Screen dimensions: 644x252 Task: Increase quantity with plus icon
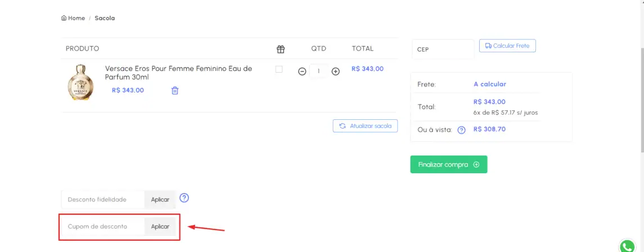336,71
